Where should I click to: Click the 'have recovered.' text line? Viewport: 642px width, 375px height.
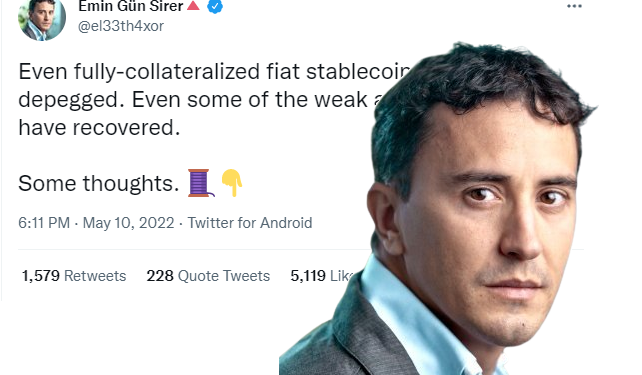point(99,127)
